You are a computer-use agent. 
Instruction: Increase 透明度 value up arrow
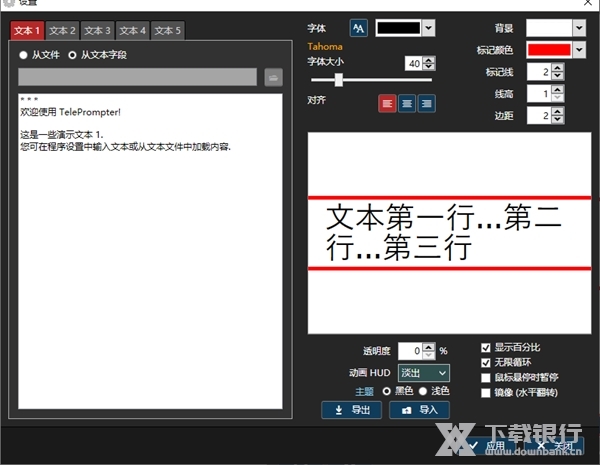pyautogui.click(x=429, y=347)
